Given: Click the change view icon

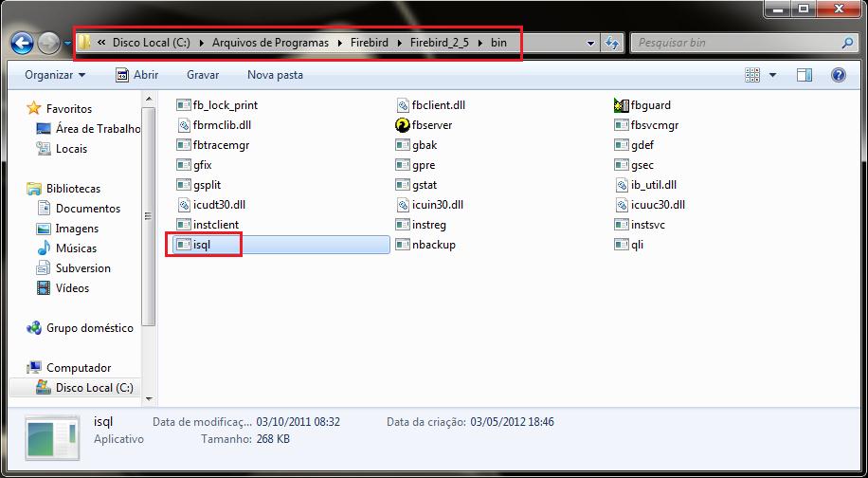Looking at the screenshot, I should [752, 75].
